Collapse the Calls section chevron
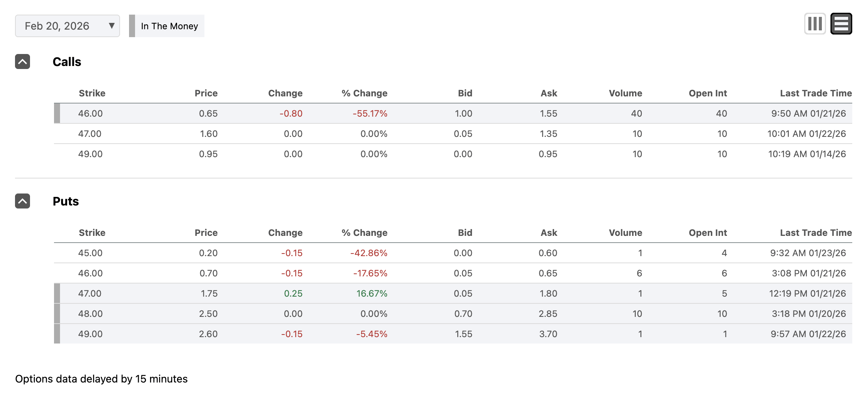 tap(23, 61)
